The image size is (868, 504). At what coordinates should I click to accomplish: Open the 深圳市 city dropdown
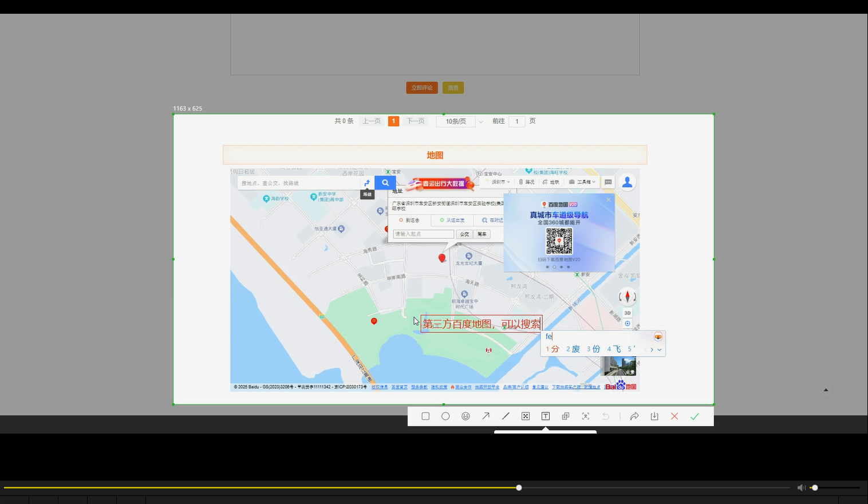point(499,182)
